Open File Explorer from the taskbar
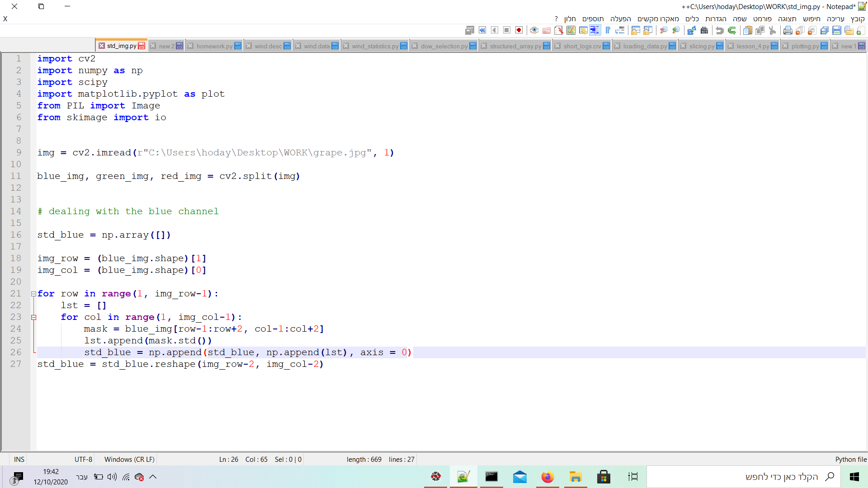 (576, 477)
